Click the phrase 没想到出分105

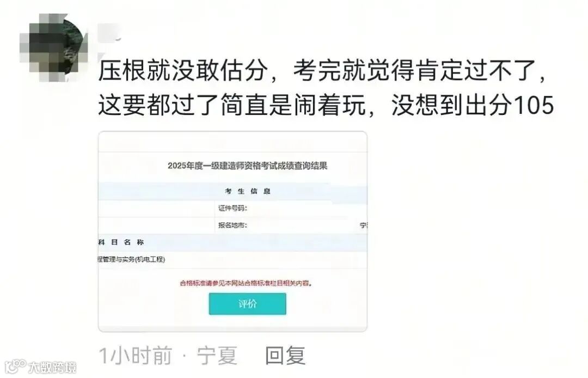coord(473,104)
